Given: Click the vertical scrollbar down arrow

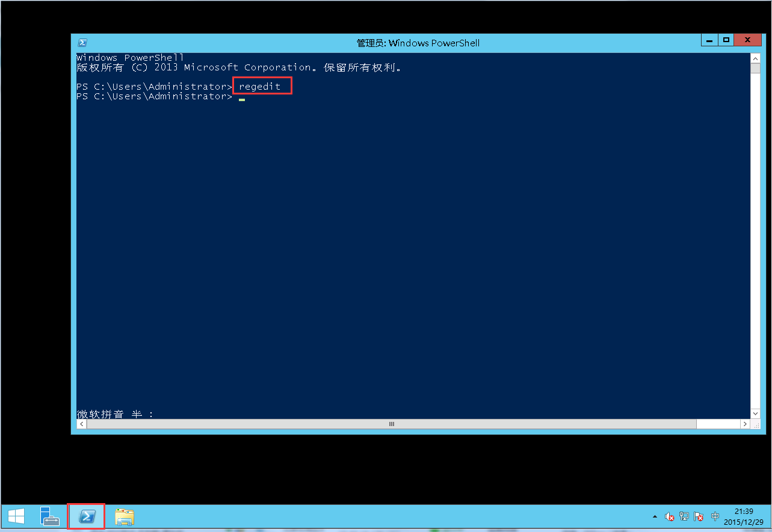Looking at the screenshot, I should 755,413.
